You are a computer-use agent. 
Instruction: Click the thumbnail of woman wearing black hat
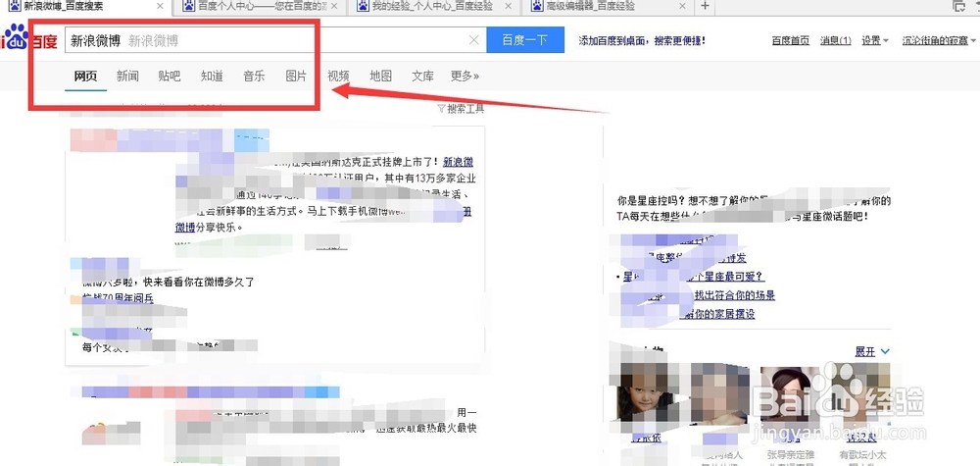[790, 393]
